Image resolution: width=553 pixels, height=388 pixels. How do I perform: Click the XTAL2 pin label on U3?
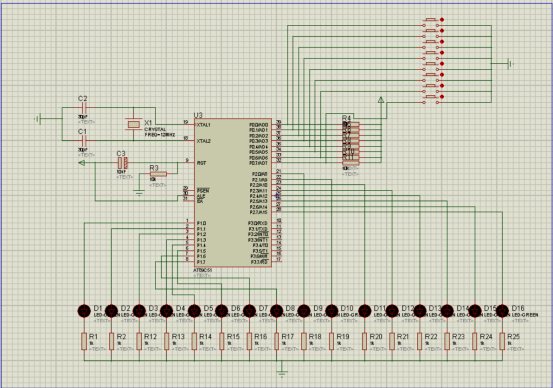(203, 141)
